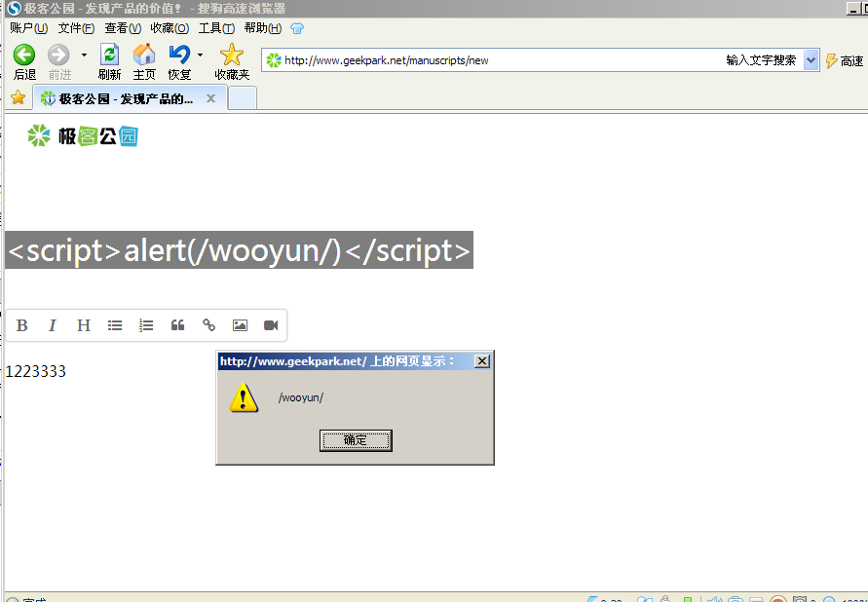Click the yellow warning icon in dialog
This screenshot has width=868, height=602.
pyautogui.click(x=244, y=397)
